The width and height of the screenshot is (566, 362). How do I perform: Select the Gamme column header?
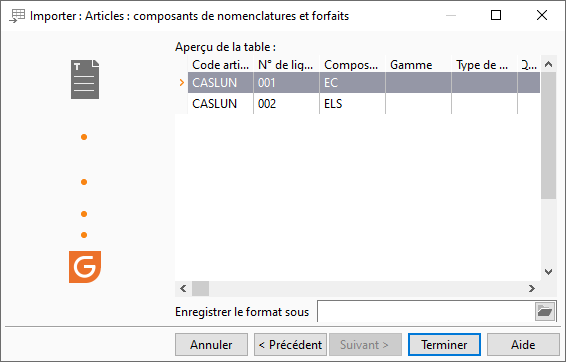point(418,65)
